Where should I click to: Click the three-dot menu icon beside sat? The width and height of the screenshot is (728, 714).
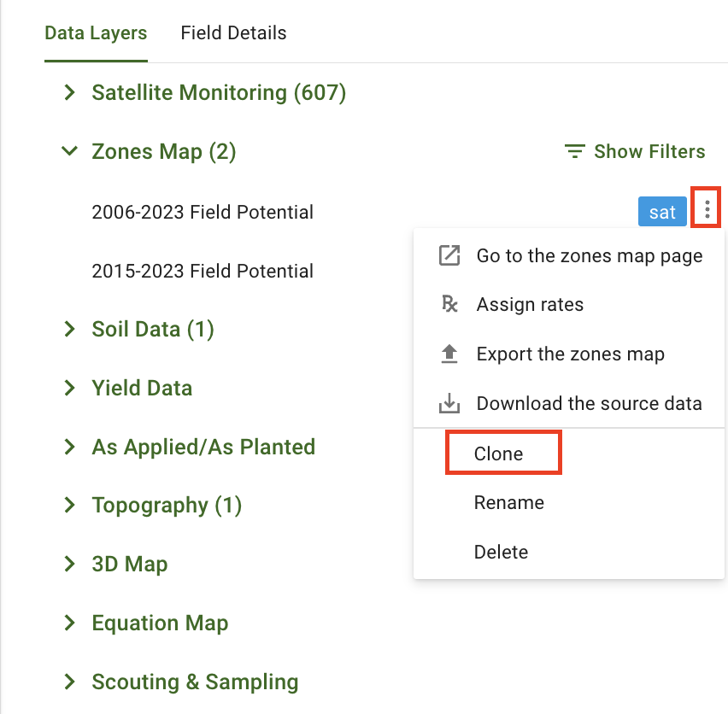pos(707,211)
